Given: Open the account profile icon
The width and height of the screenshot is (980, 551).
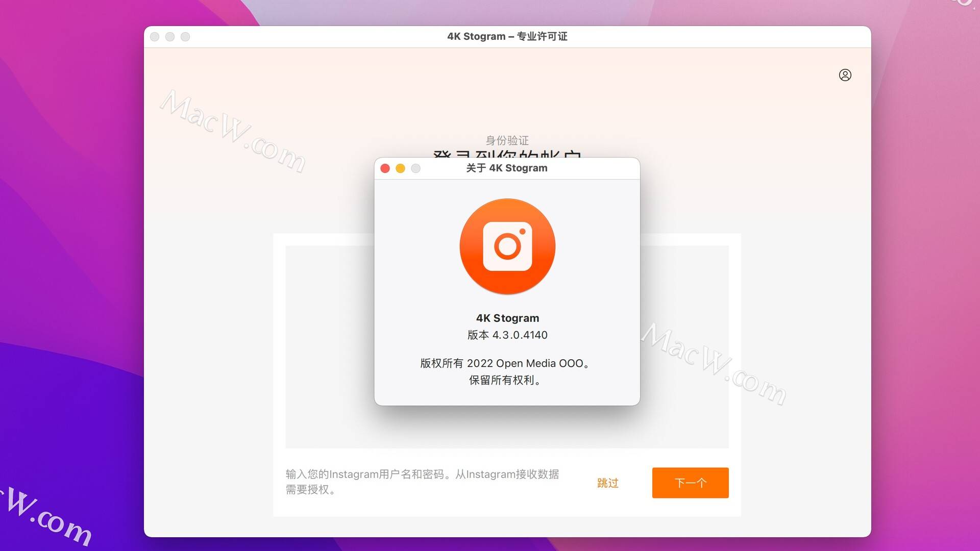Looking at the screenshot, I should point(845,75).
